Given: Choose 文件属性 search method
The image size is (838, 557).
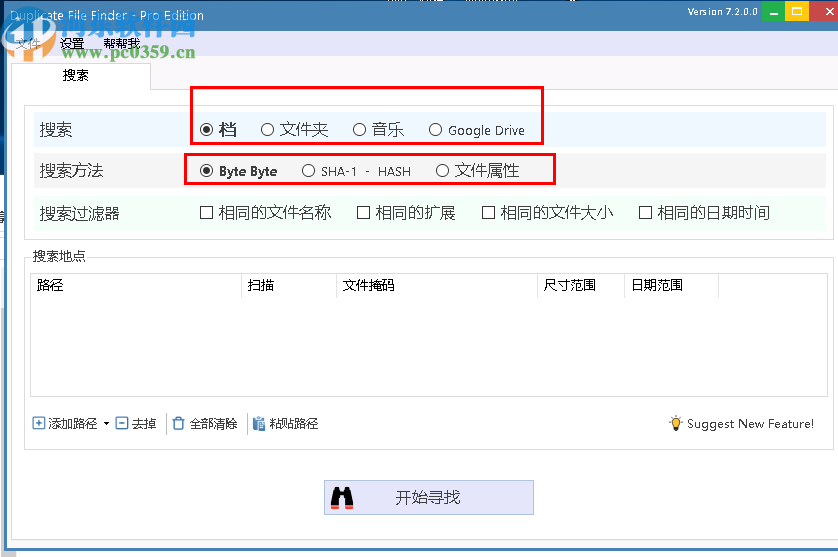Looking at the screenshot, I should [442, 171].
